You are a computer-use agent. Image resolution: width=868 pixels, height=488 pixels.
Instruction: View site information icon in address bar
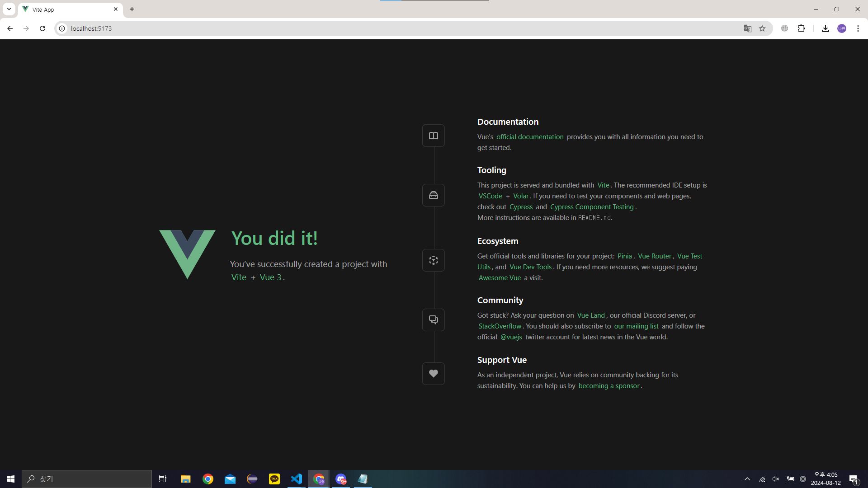pos(62,28)
